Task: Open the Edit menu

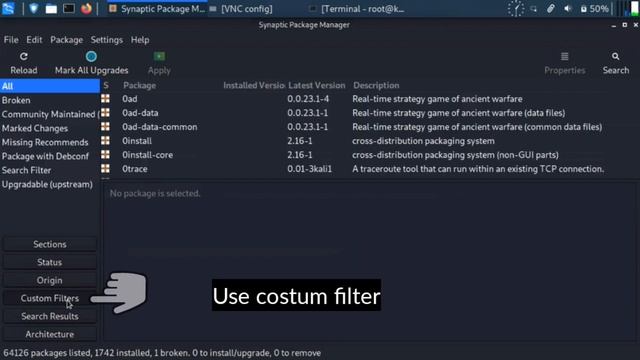Action: pos(34,40)
